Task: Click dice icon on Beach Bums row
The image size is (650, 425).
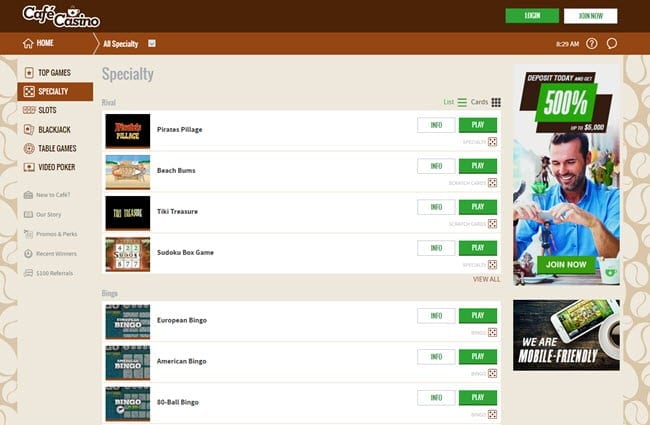Action: point(492,183)
